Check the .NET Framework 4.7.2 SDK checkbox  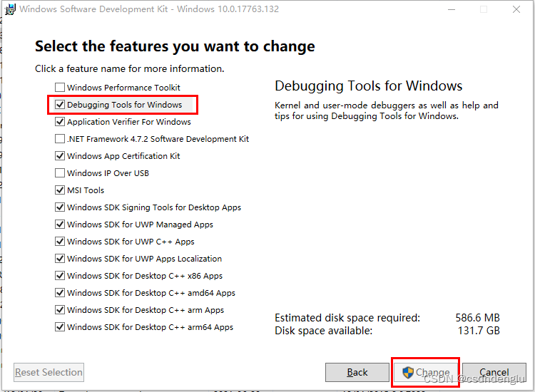pyautogui.click(x=60, y=139)
